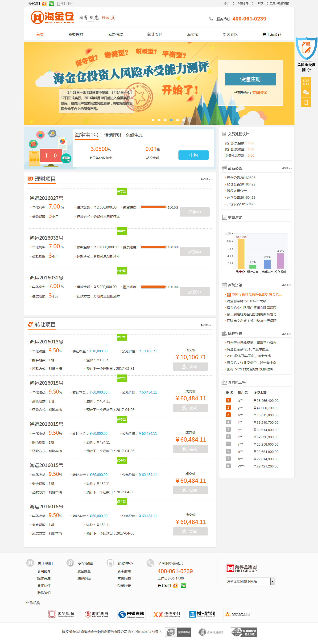Click the 快速注册 button
318x644 pixels.
point(250,79)
